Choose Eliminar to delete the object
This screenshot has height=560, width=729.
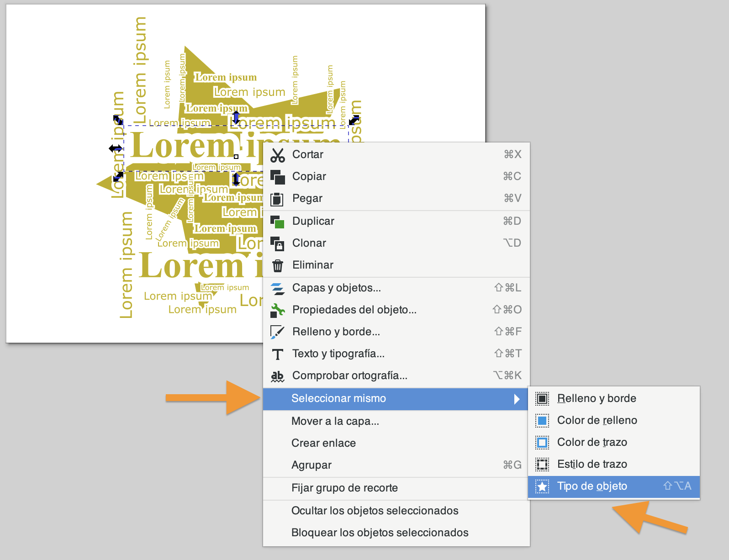click(x=396, y=265)
